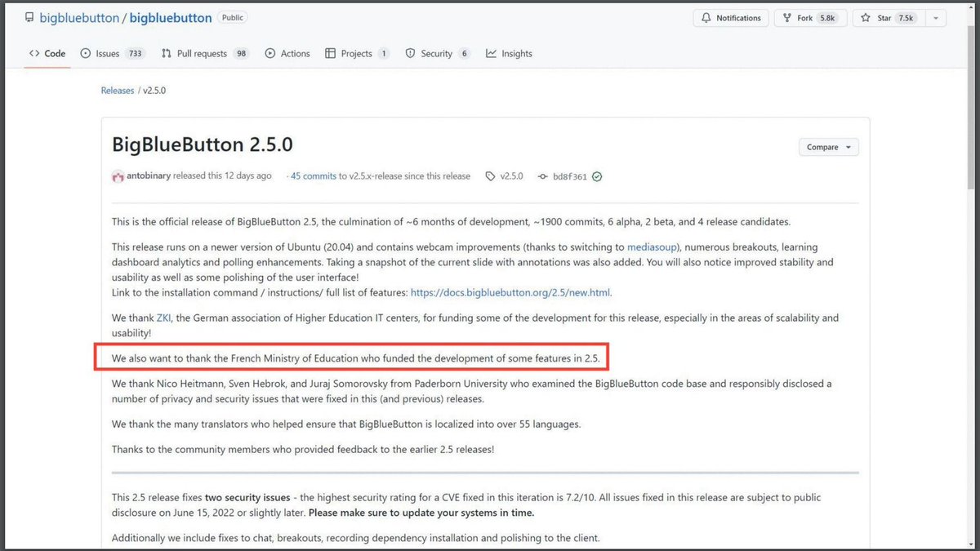Click the green verified checkmark icon
The width and height of the screenshot is (980, 551).
[x=597, y=176]
